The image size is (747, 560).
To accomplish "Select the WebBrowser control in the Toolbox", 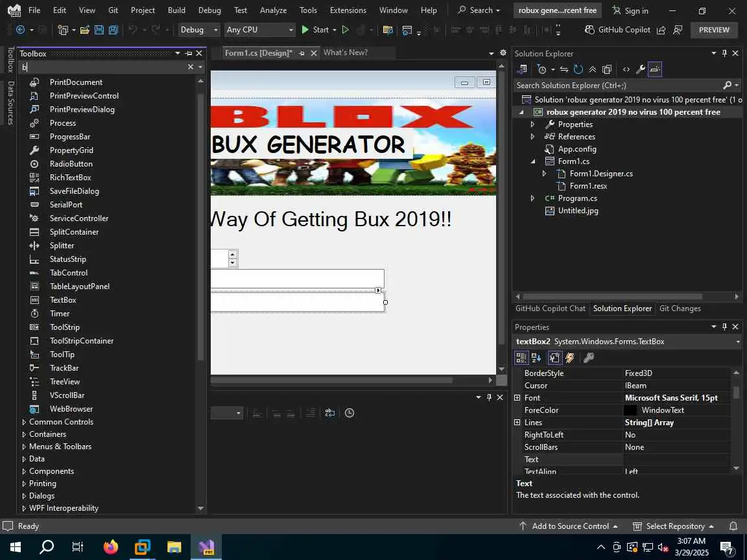I will (71, 408).
